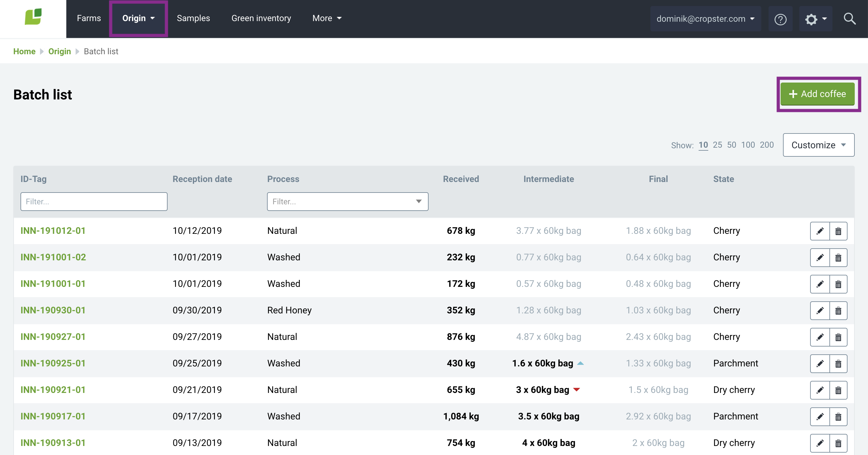The height and width of the screenshot is (455, 868).
Task: Select the Red Honey process cell
Action: coord(289,311)
